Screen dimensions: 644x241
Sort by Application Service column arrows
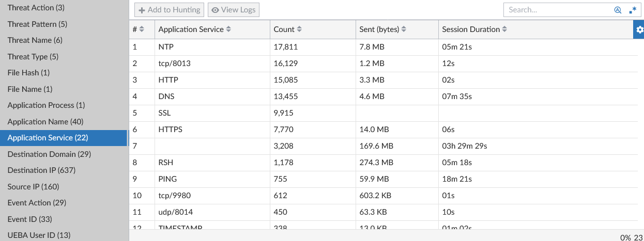coord(228,29)
